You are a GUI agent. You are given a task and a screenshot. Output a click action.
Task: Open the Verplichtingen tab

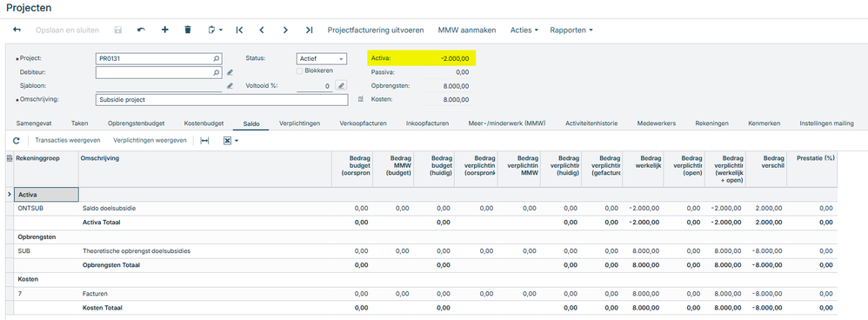(x=299, y=123)
